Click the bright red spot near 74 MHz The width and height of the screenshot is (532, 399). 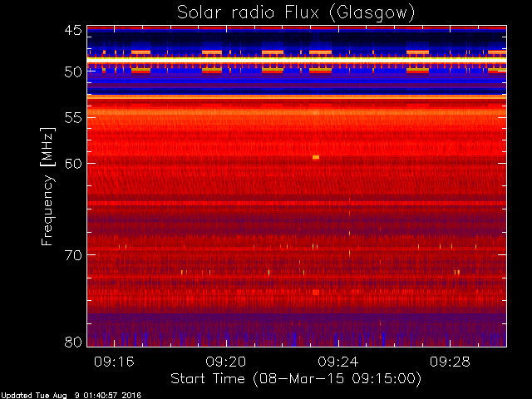point(316,292)
